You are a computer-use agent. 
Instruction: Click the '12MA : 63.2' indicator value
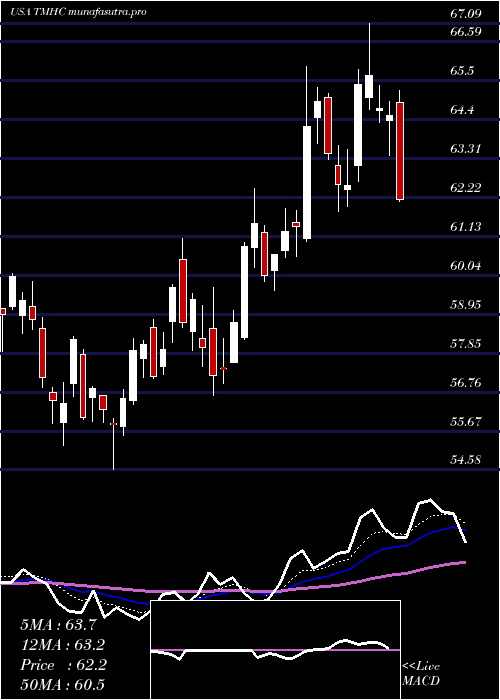(63, 645)
